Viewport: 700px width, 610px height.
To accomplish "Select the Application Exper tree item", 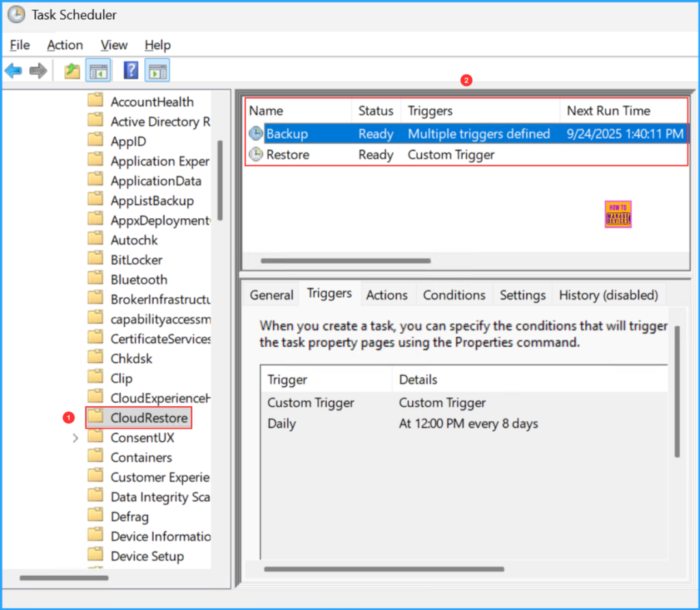I will (160, 161).
